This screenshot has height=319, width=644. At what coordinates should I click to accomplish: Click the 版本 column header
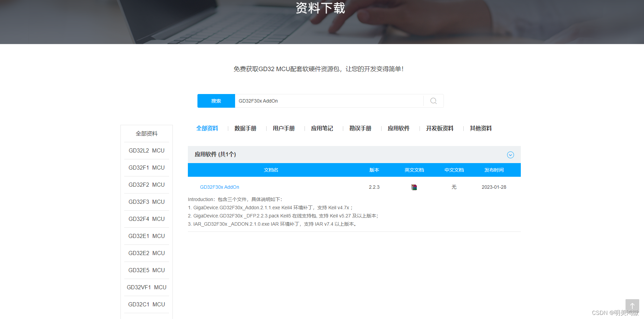point(374,170)
